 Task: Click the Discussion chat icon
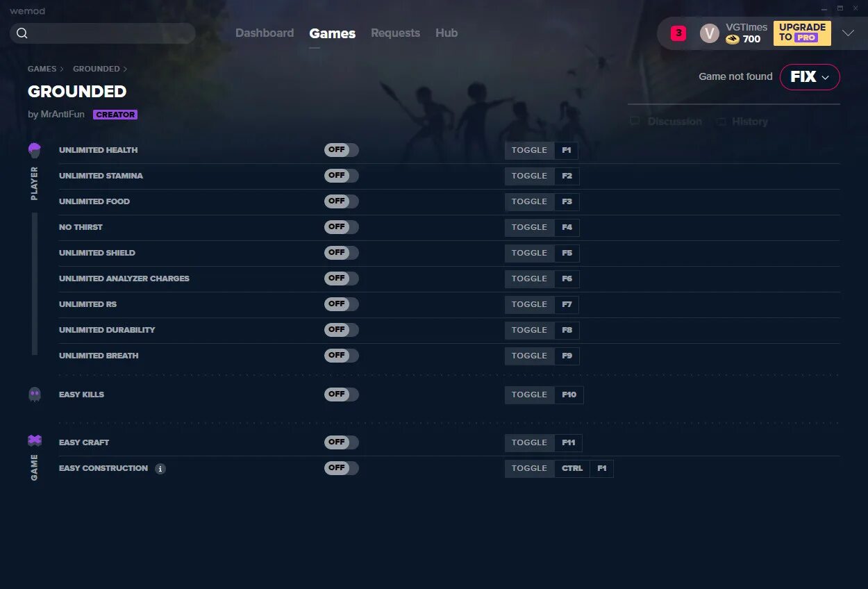pyautogui.click(x=635, y=122)
